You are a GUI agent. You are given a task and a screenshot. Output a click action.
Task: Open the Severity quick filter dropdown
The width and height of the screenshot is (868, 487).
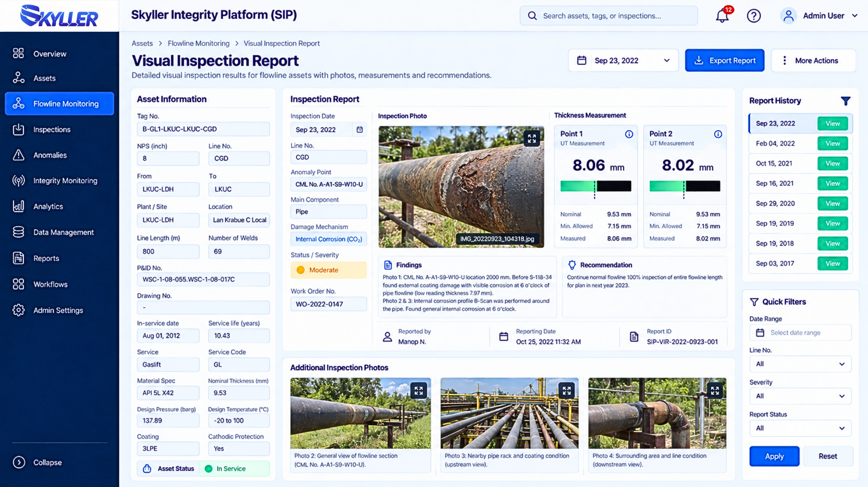coord(800,396)
